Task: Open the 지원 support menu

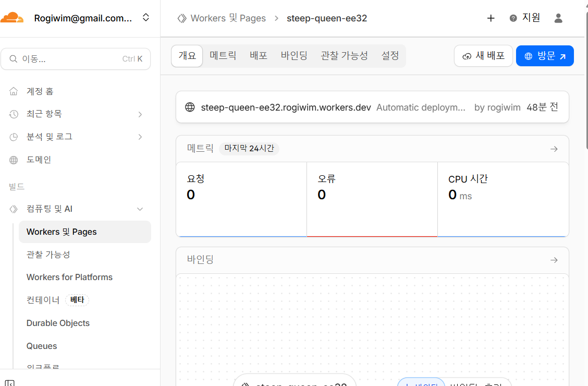Action: pos(524,18)
